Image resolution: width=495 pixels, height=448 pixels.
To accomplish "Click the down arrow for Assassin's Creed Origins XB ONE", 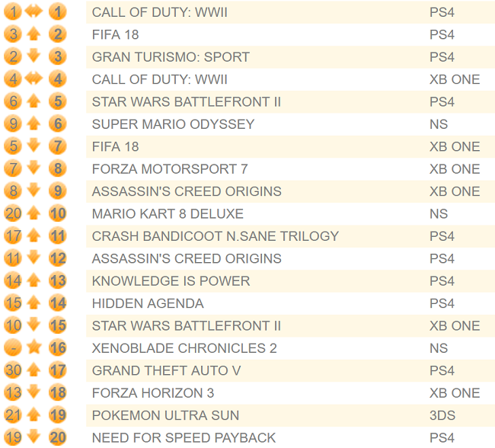I will 34,190.
